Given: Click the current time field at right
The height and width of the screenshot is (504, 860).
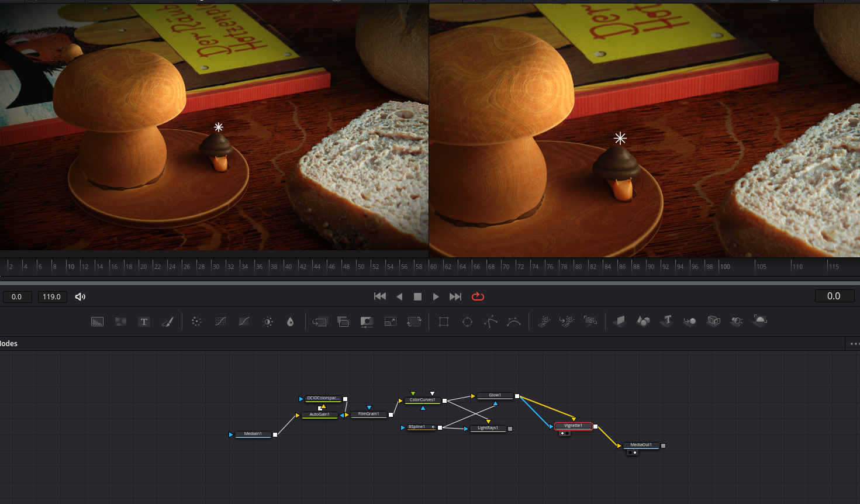Looking at the screenshot, I should pyautogui.click(x=834, y=296).
